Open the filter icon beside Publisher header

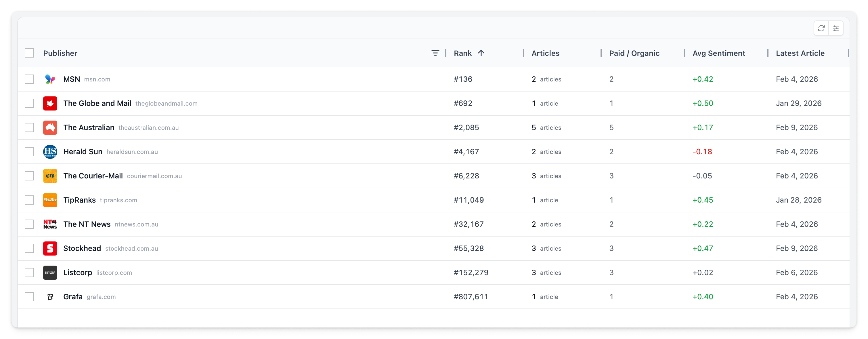click(436, 53)
